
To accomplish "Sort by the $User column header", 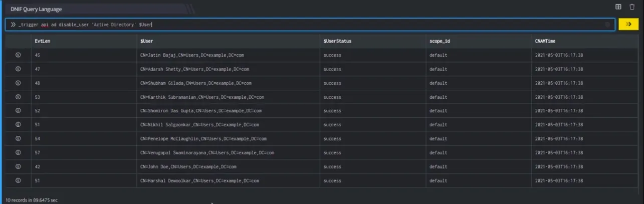I will [146, 41].
